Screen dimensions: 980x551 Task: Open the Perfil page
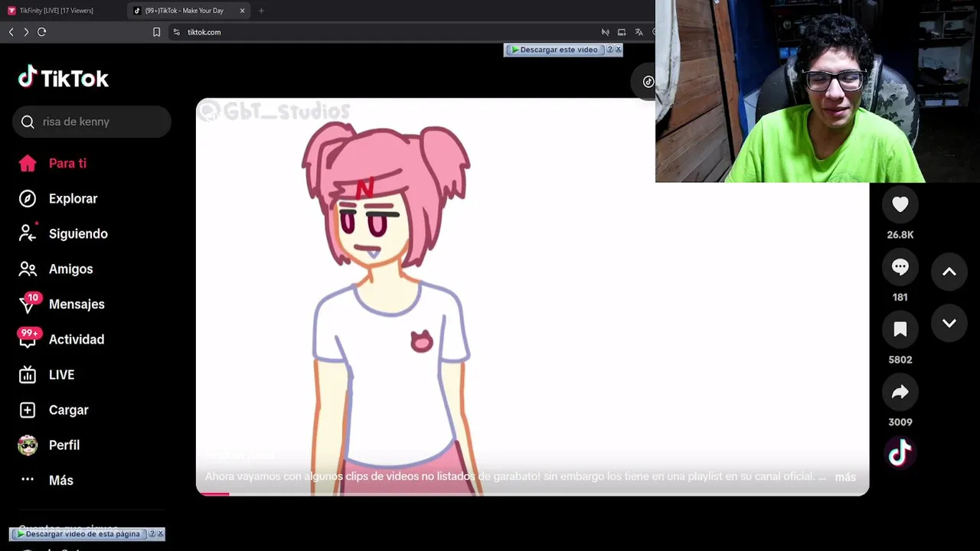coord(64,445)
